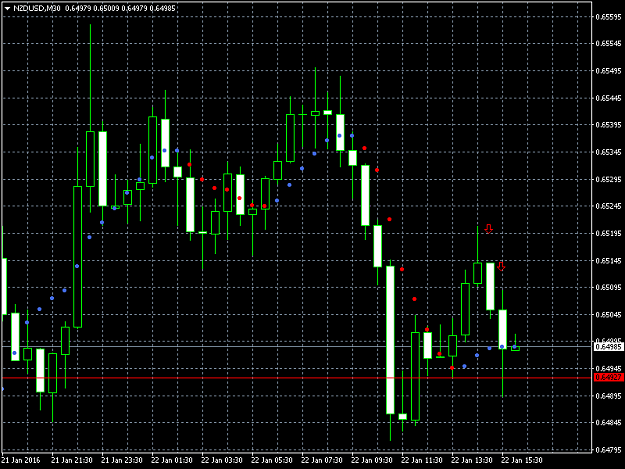Click the 22 Jan 01:30 time label
The image size is (625, 469).
pyautogui.click(x=172, y=460)
